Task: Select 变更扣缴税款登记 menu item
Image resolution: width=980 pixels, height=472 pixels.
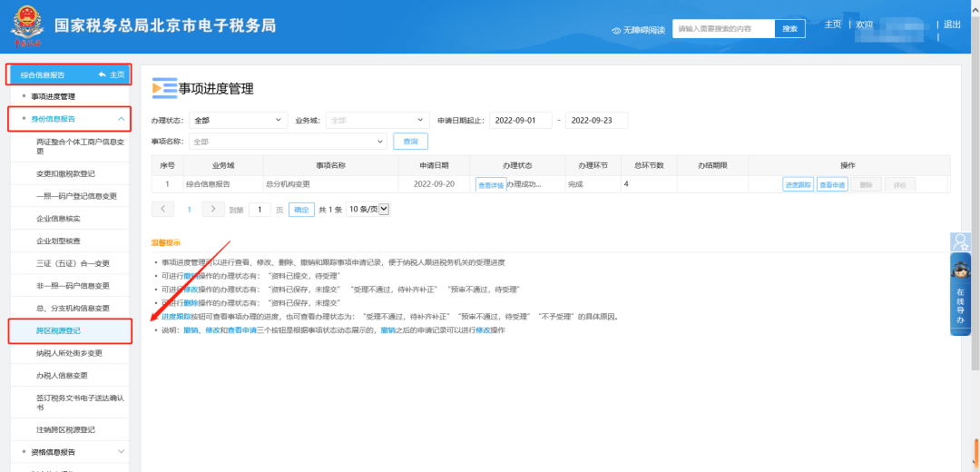Action: (65, 173)
